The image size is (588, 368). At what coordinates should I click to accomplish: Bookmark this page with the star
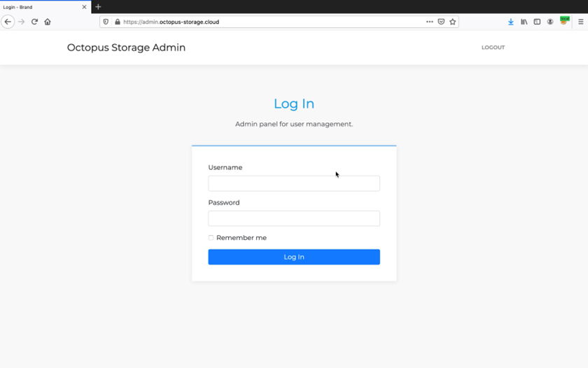453,22
